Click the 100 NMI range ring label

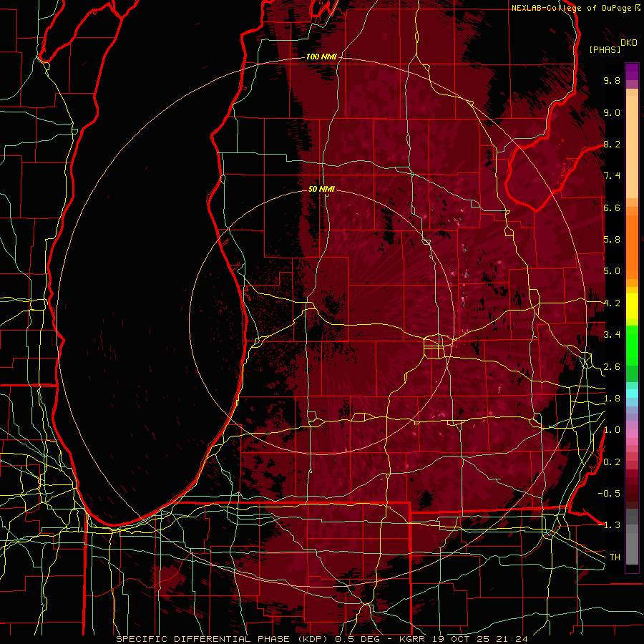[x=321, y=57]
